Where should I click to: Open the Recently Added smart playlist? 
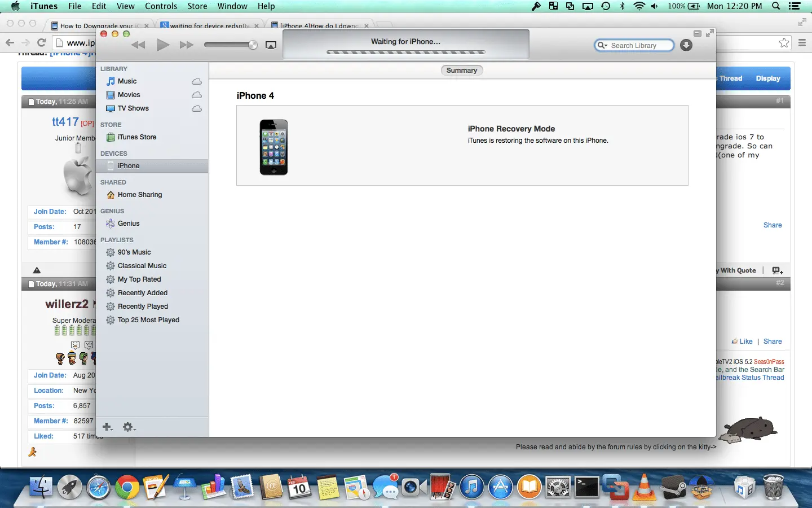tap(142, 293)
